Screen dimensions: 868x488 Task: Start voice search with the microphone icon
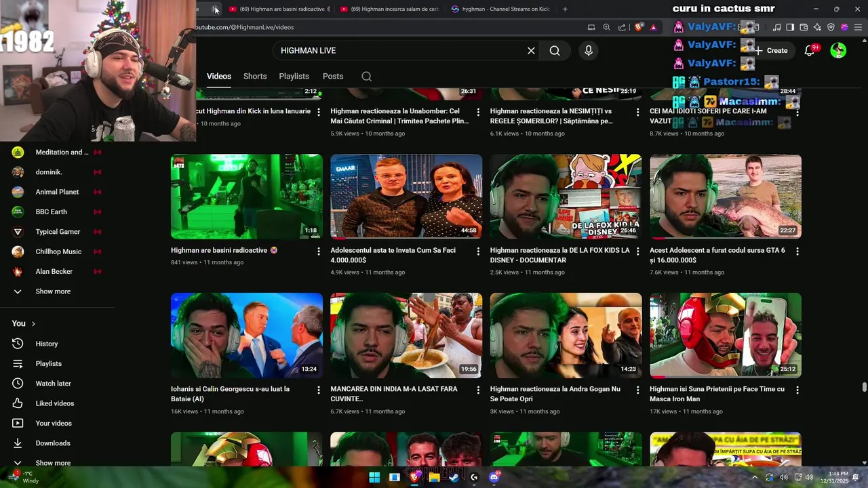589,51
